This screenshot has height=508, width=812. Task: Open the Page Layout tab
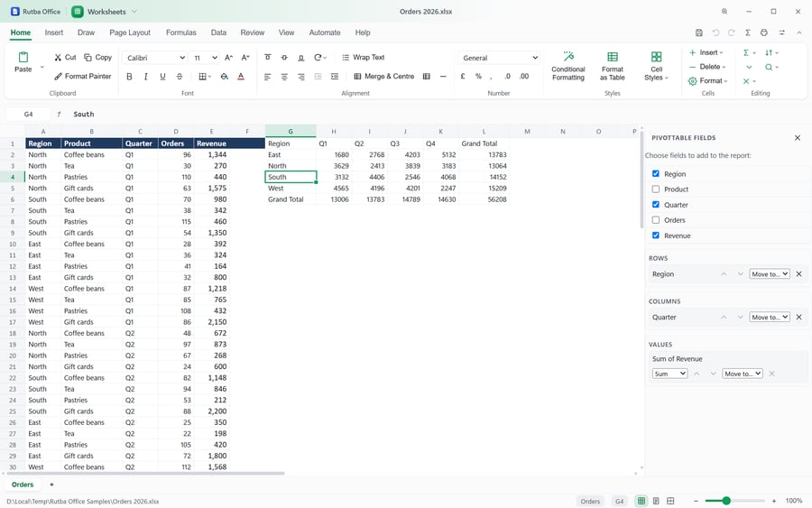[x=129, y=32]
